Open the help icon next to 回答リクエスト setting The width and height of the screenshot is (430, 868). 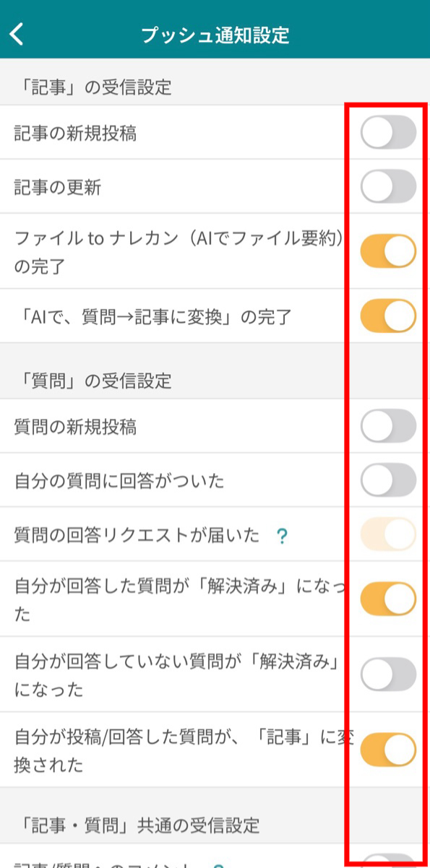pos(282,534)
